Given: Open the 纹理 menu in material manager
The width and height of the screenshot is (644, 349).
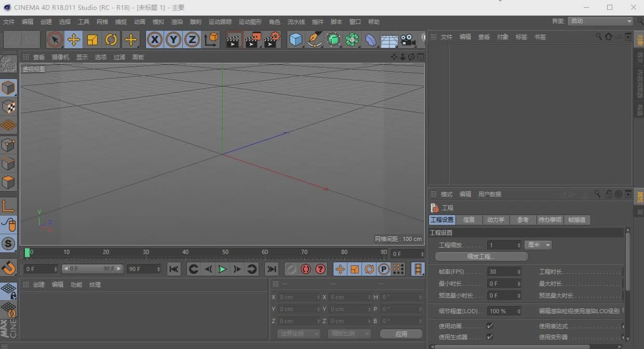Looking at the screenshot, I should [95, 285].
